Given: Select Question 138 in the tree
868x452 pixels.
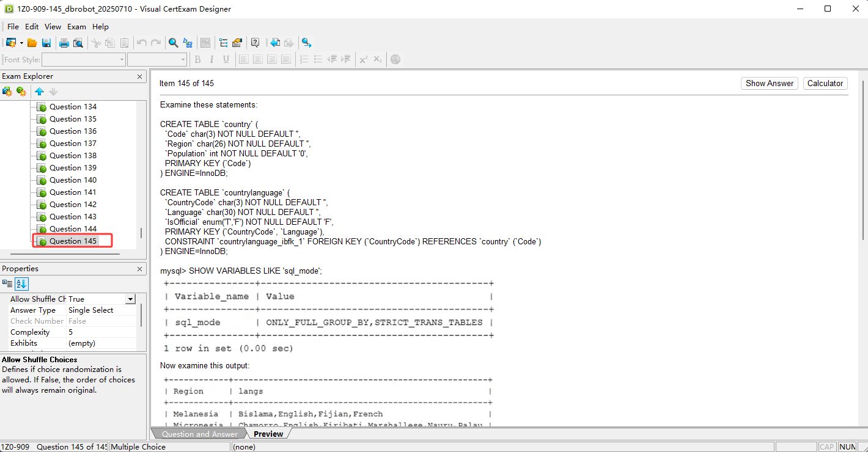Looking at the screenshot, I should pyautogui.click(x=73, y=156).
